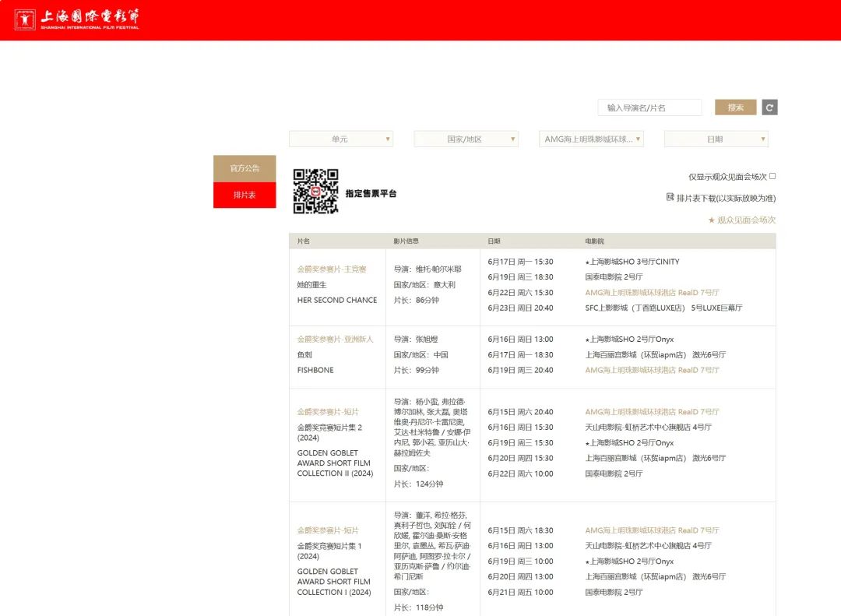Expand the 国家/地区 dropdown

(466, 139)
